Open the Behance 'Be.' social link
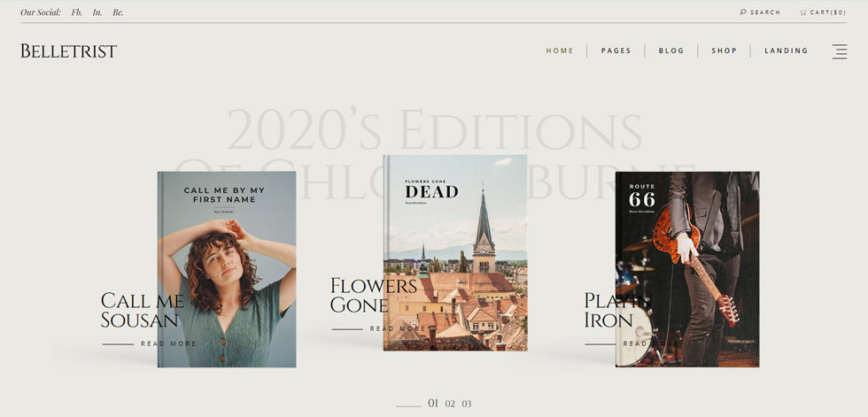868x417 pixels. (118, 12)
